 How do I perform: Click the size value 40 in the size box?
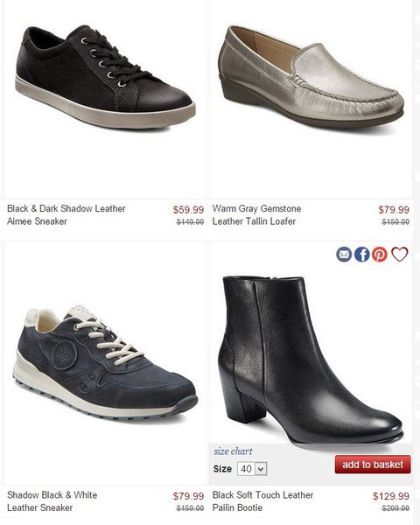(246, 469)
